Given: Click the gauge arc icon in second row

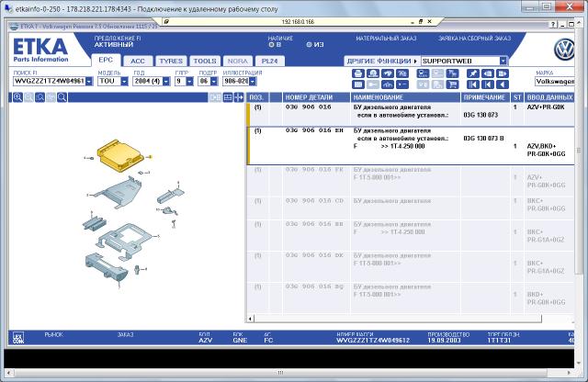Looking at the screenshot, I should tap(388, 84).
